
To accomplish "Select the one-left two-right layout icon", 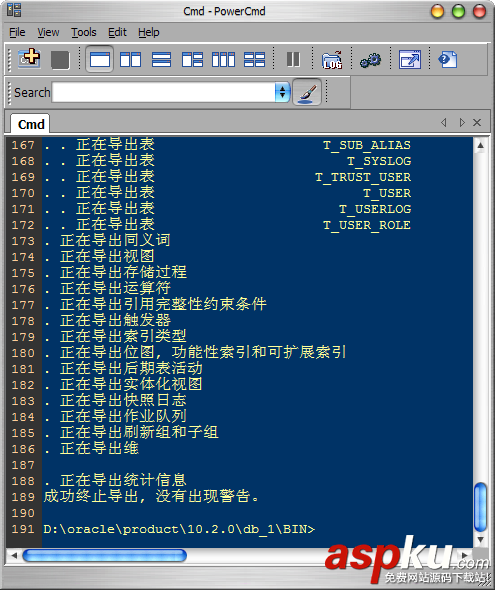I will coord(192,59).
